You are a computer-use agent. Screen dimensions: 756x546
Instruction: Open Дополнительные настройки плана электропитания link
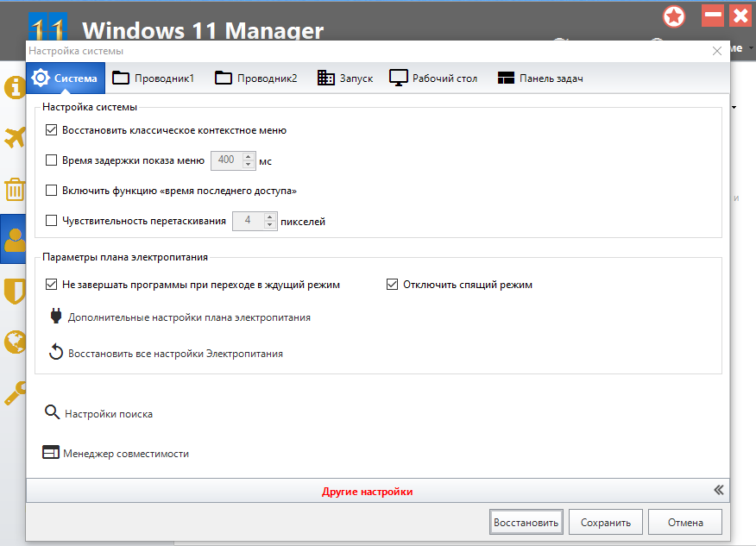click(189, 317)
